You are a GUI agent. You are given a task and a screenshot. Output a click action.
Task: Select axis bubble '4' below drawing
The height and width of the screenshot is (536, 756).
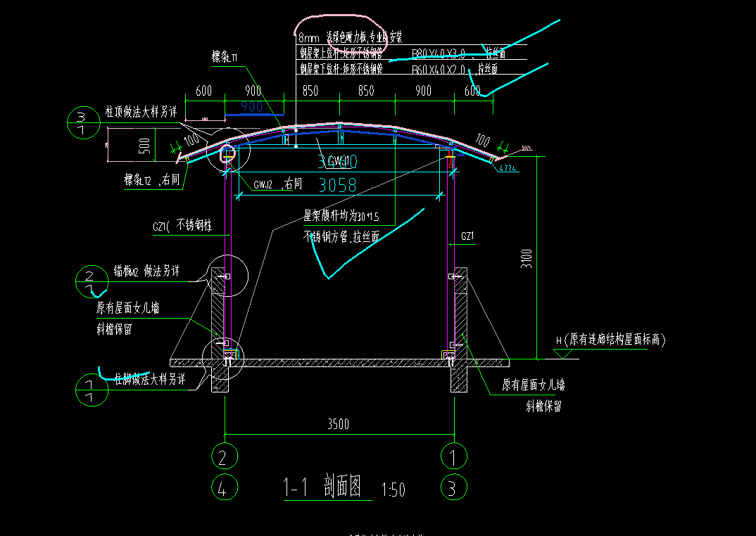click(x=225, y=487)
